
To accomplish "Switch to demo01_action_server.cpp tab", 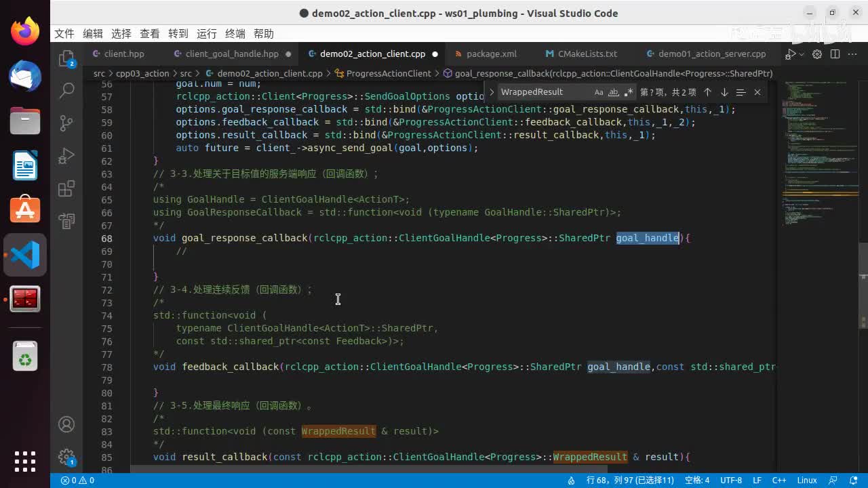I will click(711, 54).
